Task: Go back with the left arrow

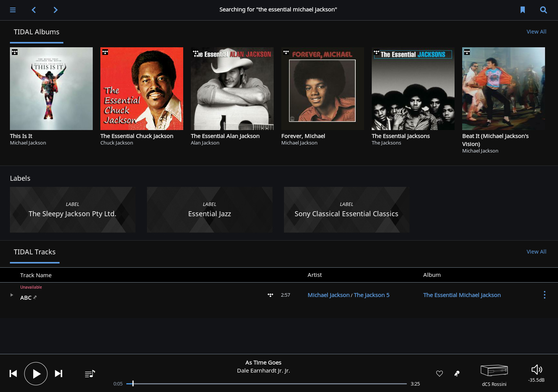Action: click(x=34, y=10)
